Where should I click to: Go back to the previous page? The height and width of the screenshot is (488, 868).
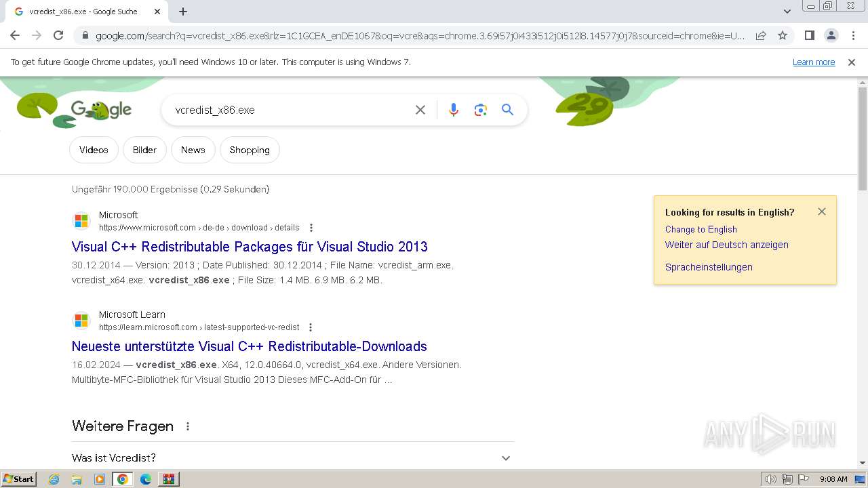(x=15, y=35)
